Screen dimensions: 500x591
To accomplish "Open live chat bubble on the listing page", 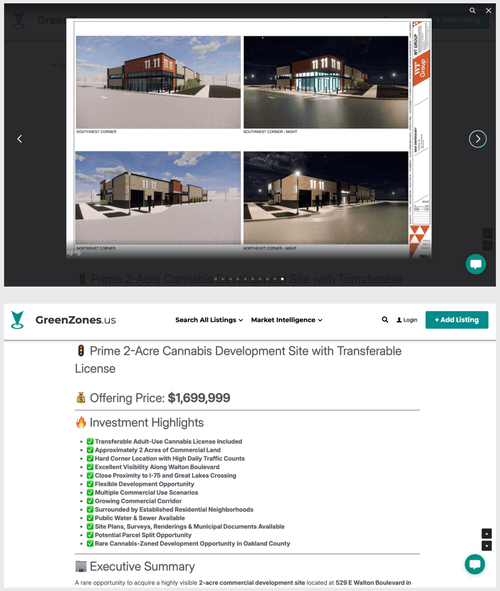I will (x=475, y=564).
